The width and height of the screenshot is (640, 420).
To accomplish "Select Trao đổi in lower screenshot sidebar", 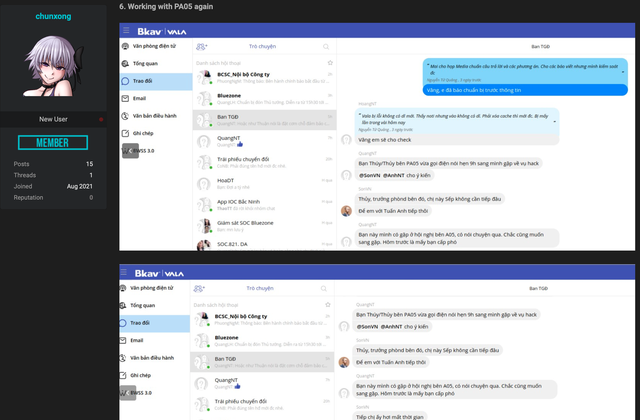I will [x=155, y=323].
